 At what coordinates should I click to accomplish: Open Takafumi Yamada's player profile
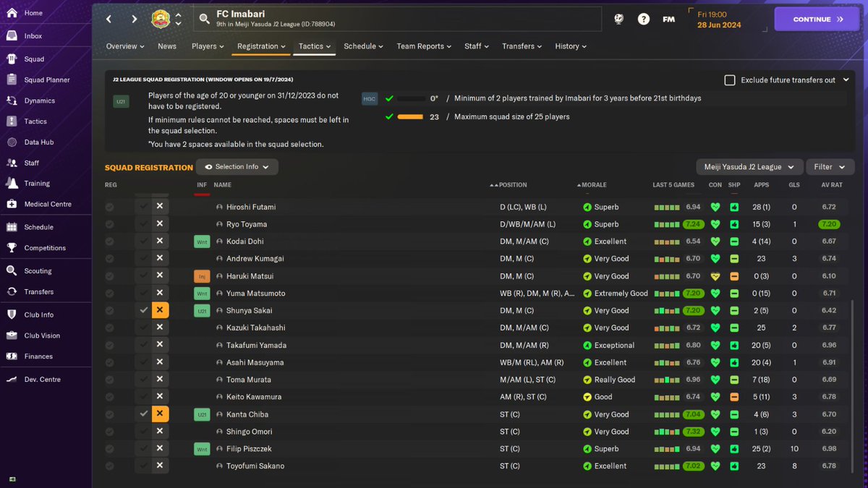(256, 345)
